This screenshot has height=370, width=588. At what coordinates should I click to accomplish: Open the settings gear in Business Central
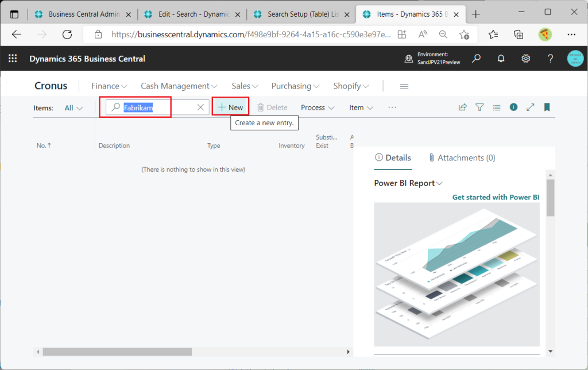click(x=526, y=59)
